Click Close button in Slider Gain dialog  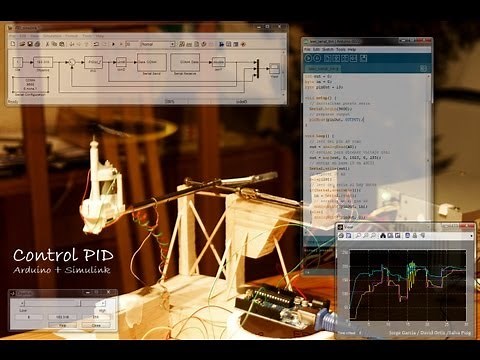tap(96, 325)
